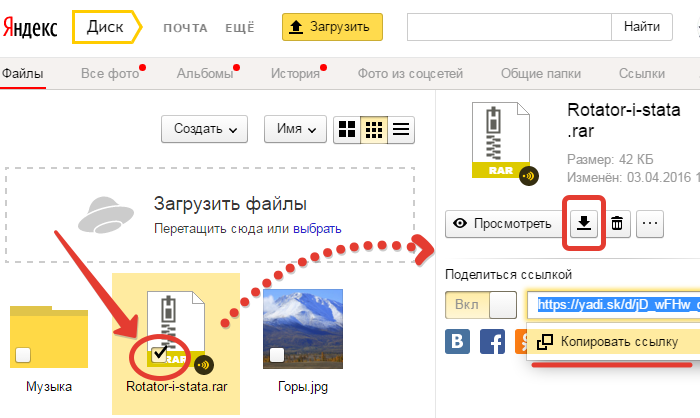Share via Facebook icon
The width and height of the screenshot is (700, 418).
[492, 342]
